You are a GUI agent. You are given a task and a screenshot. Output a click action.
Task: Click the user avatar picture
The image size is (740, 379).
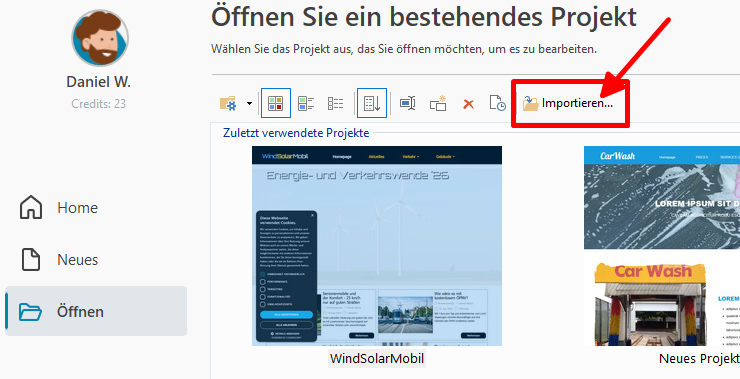point(100,37)
